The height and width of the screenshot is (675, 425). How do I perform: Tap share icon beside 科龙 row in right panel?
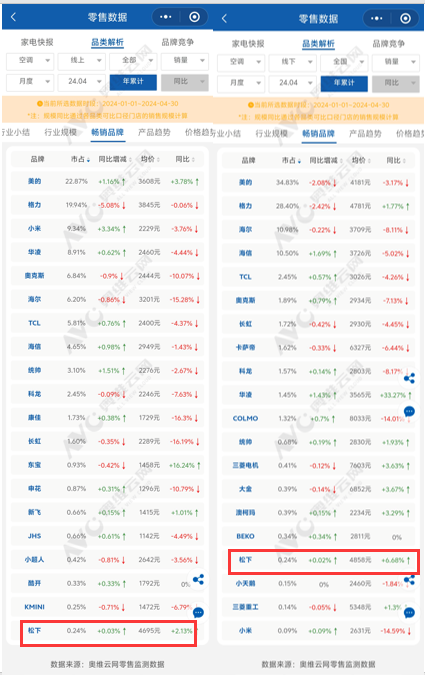coord(409,378)
